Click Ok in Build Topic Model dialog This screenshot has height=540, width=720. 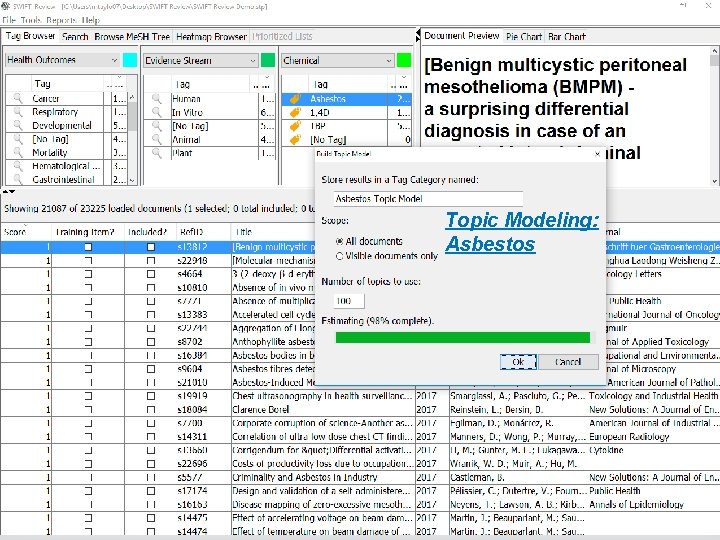point(518,362)
